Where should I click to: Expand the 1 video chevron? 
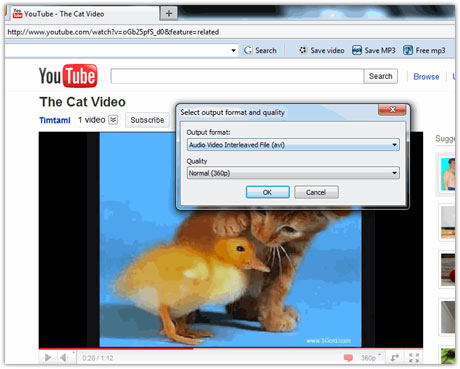[x=113, y=120]
